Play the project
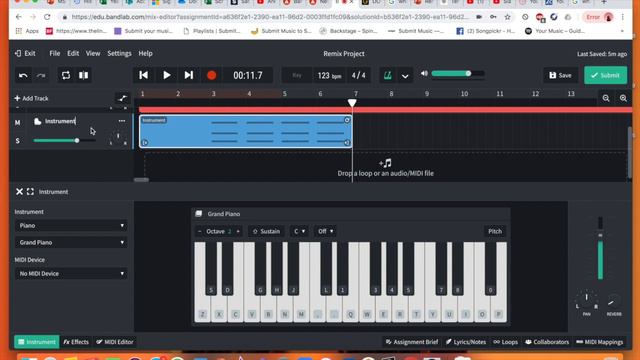The height and width of the screenshot is (360, 640). coord(167,75)
